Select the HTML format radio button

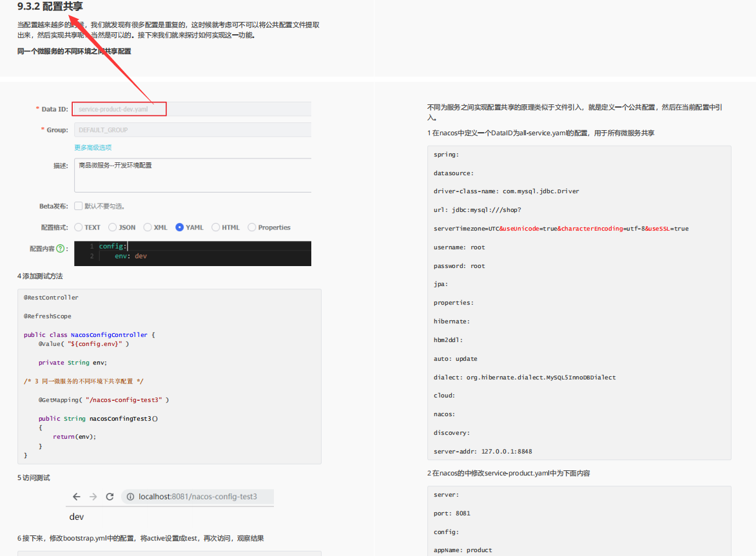[215, 227]
